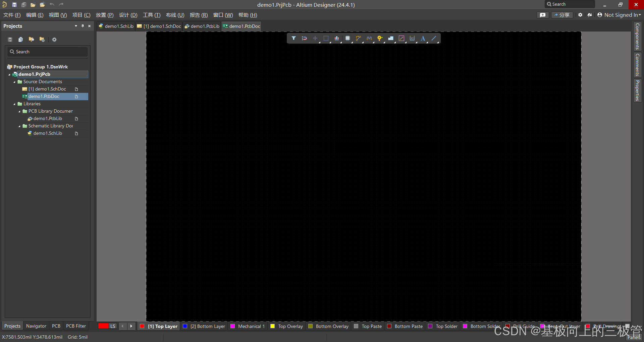Select the Move Objects cross tool

315,38
